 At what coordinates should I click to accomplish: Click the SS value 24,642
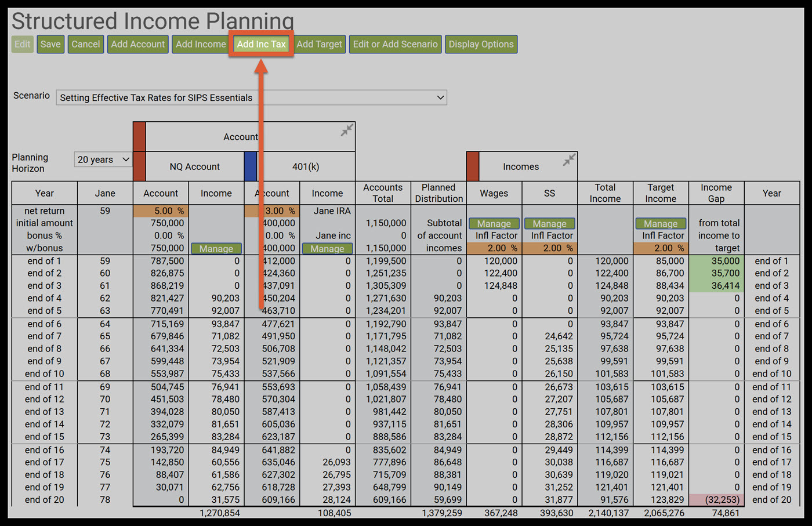[x=559, y=336]
